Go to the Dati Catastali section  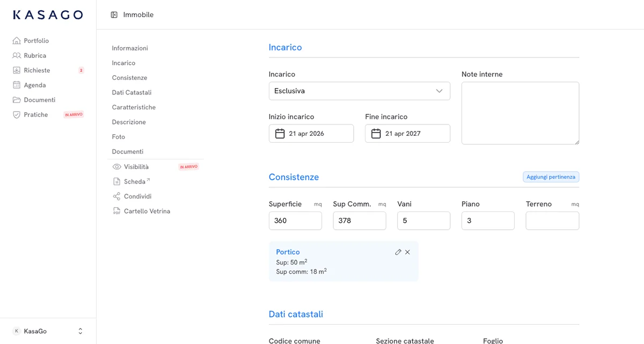(x=131, y=93)
